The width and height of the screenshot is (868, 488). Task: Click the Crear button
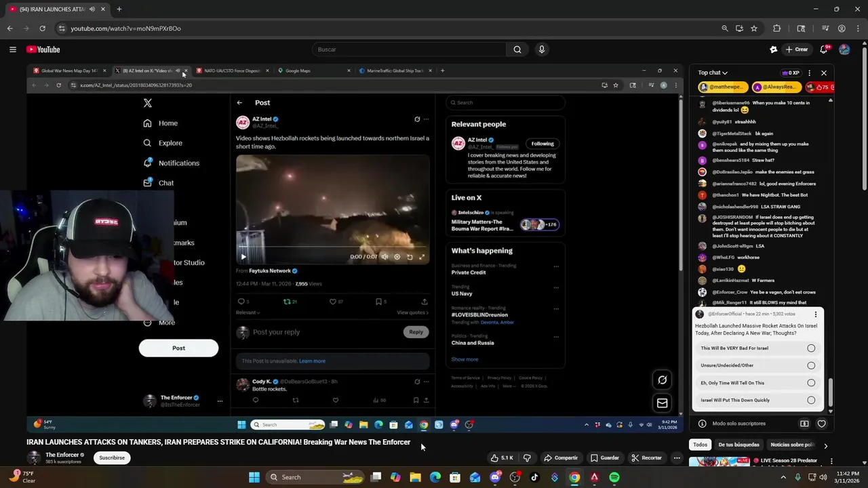click(797, 49)
